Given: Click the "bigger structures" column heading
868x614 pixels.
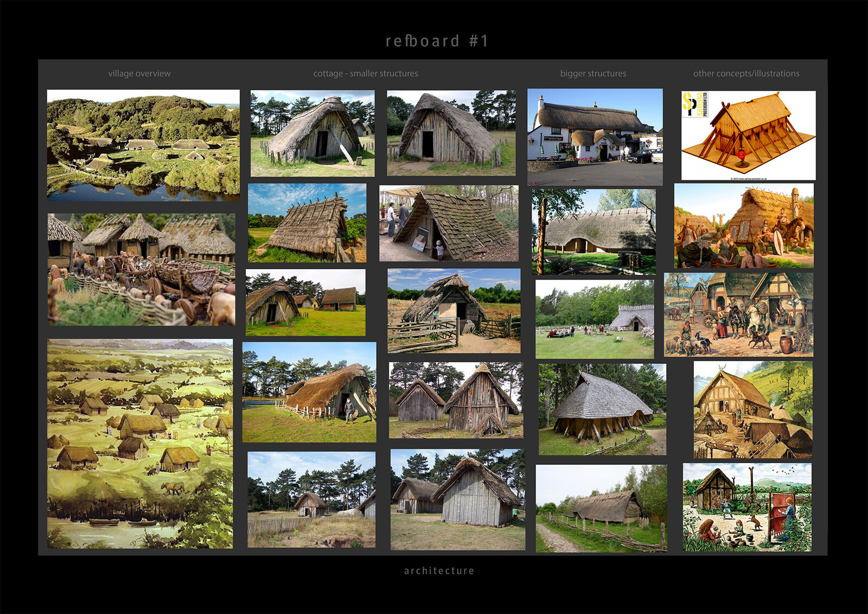Looking at the screenshot, I should tap(593, 73).
